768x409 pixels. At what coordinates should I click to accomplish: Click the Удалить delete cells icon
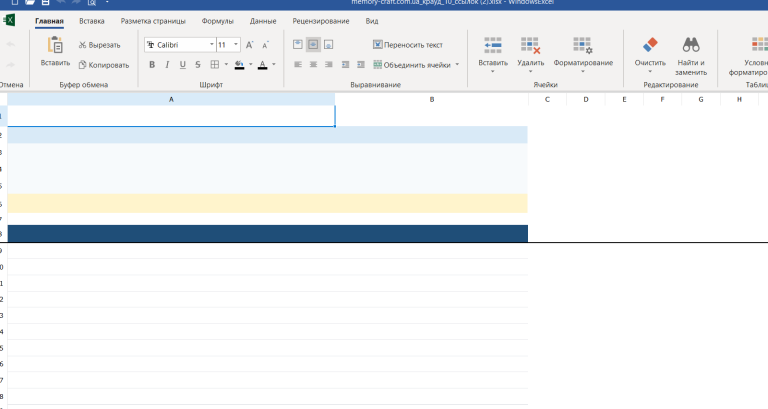pos(530,45)
